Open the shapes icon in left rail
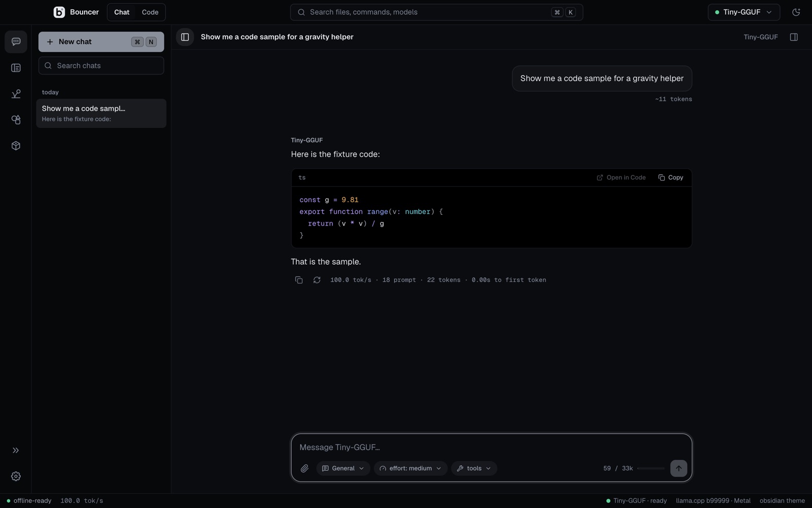The width and height of the screenshot is (812, 508). (16, 120)
